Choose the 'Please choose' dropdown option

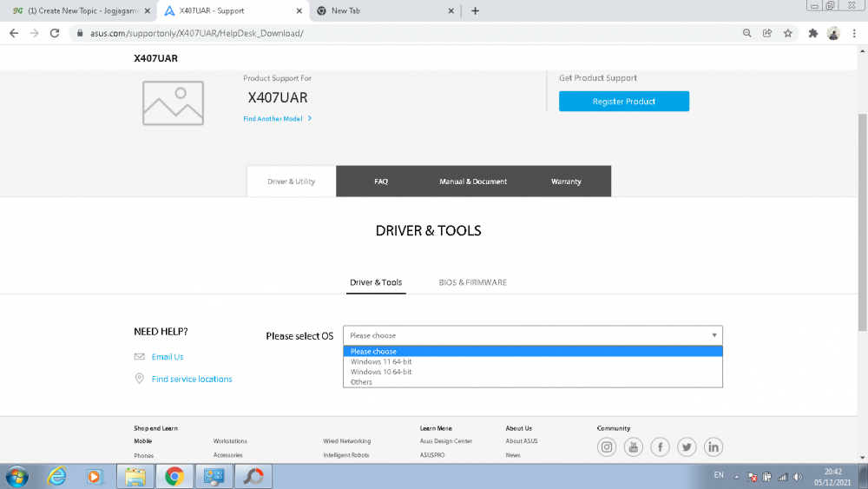533,351
